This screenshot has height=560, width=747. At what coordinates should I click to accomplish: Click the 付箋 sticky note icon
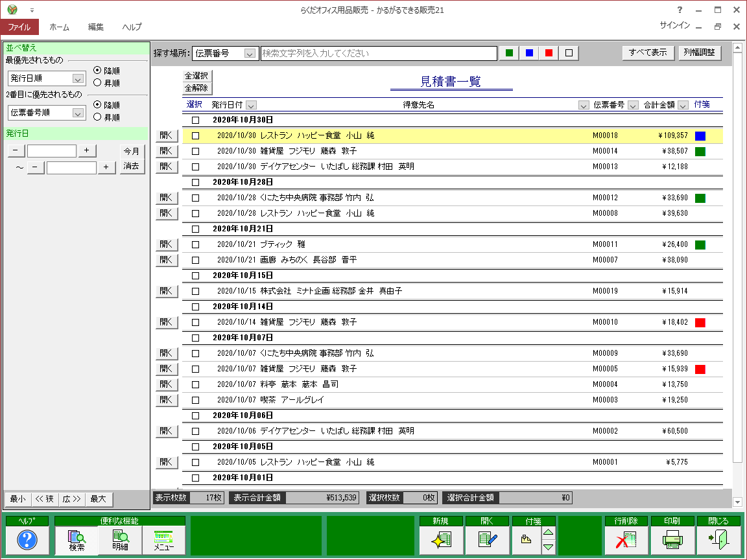[x=527, y=540]
